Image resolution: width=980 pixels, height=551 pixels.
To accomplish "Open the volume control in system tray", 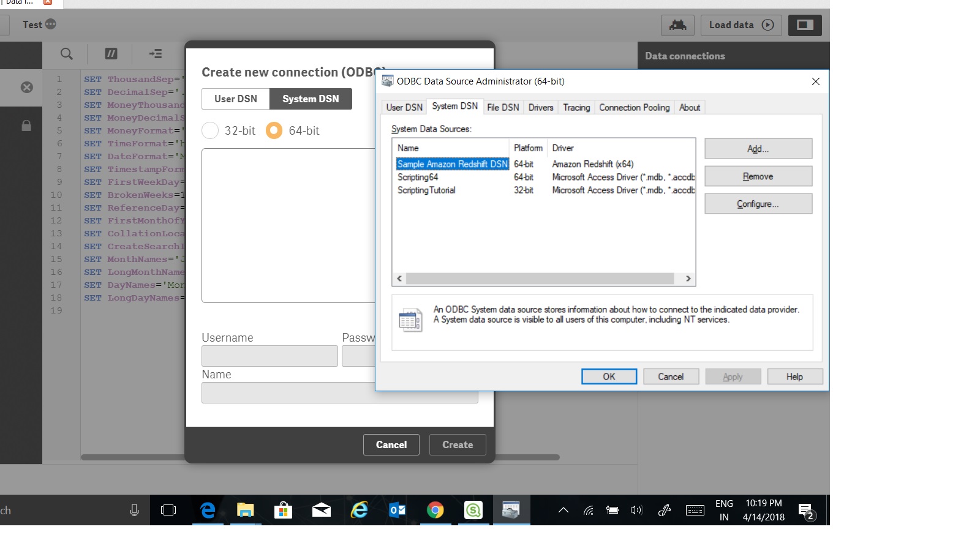I will (x=636, y=510).
